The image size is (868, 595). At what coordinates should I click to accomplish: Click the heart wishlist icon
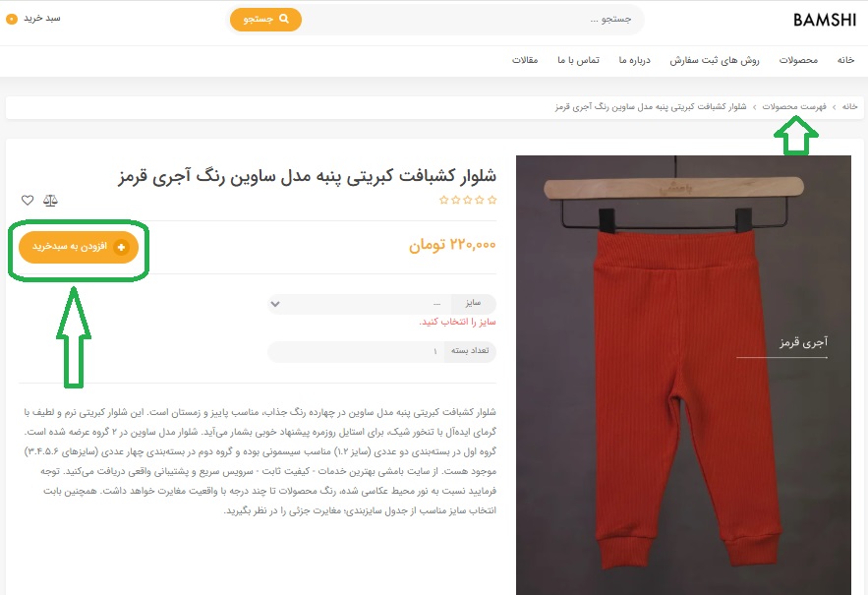pyautogui.click(x=28, y=200)
